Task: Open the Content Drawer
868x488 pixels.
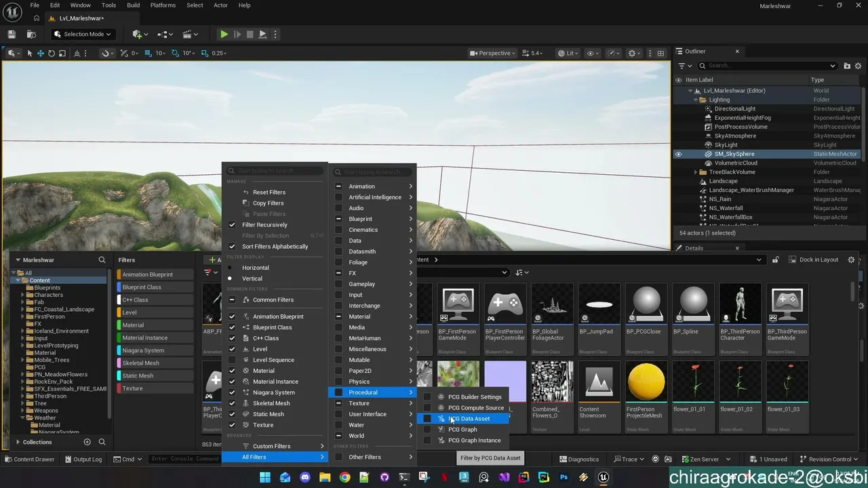Action: [29, 459]
